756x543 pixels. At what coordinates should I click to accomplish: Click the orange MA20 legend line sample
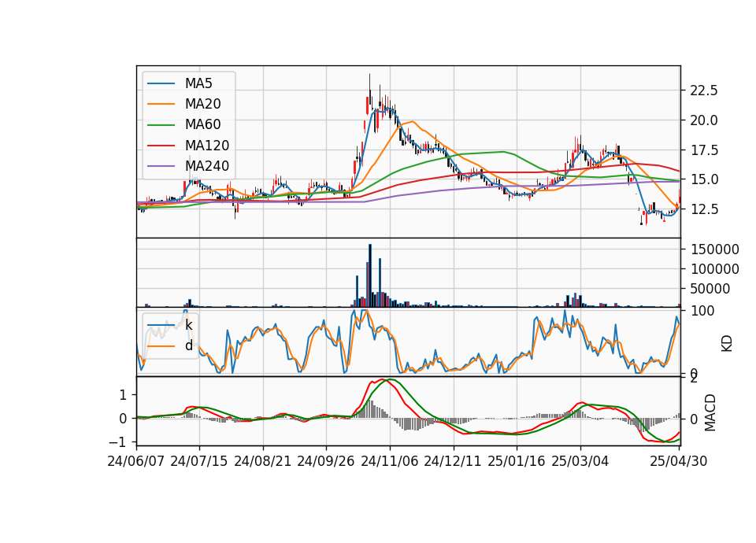pyautogui.click(x=161, y=104)
